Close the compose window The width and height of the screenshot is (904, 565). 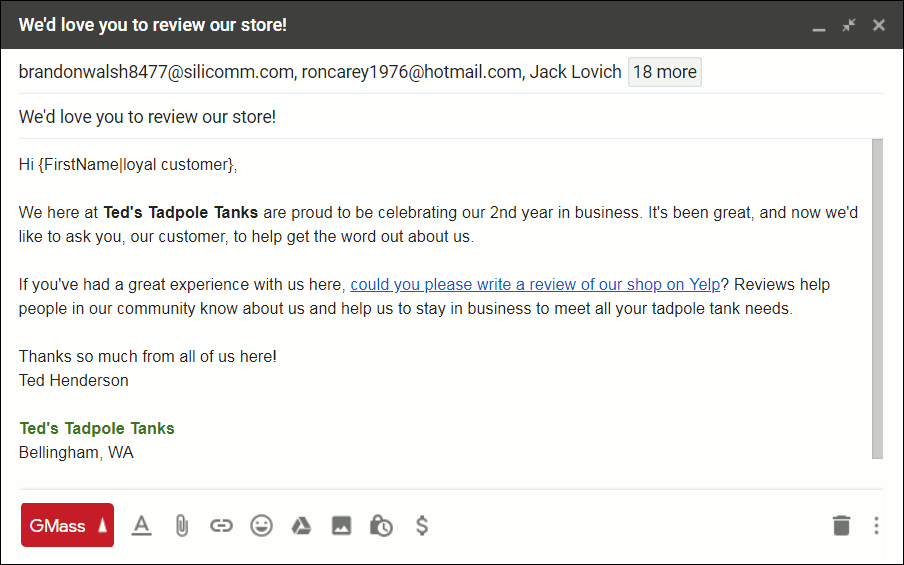(x=879, y=25)
